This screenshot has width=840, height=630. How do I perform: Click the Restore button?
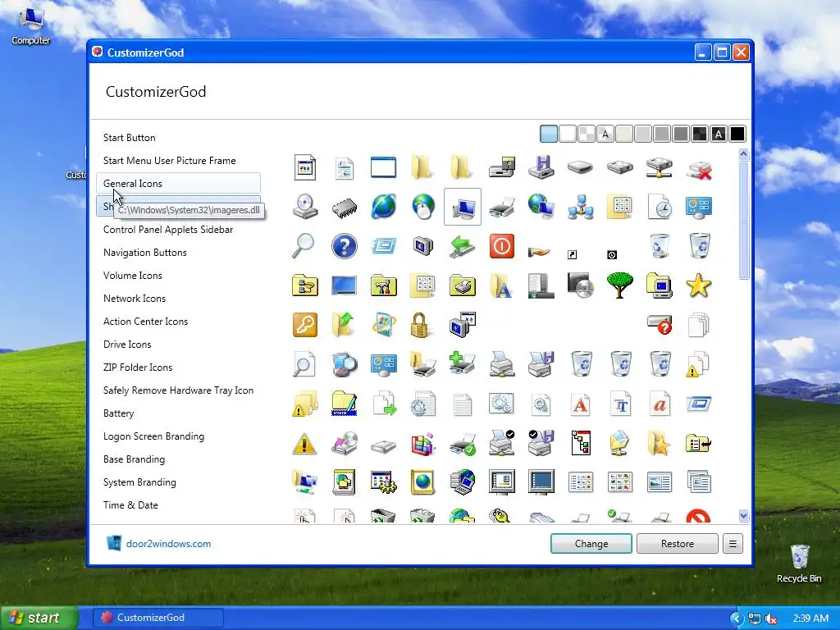pos(677,544)
